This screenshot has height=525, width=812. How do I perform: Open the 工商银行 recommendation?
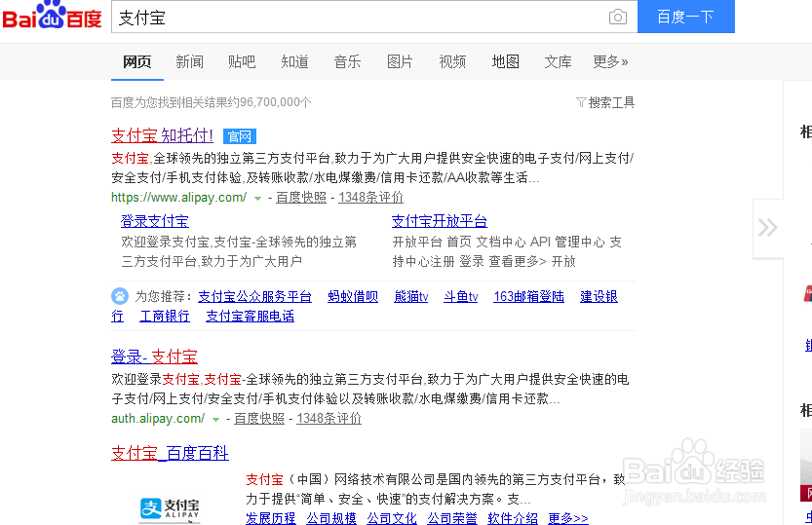[165, 316]
